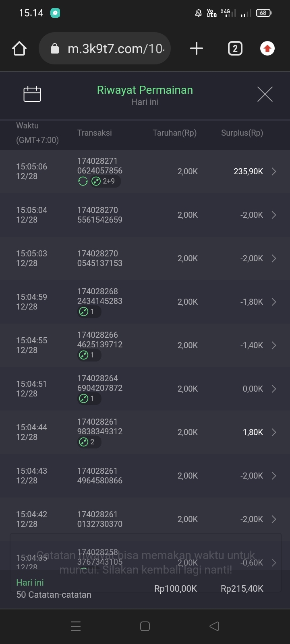Tap the free spin icon on 15:05:06 row
The height and width of the screenshot is (644, 290).
[x=83, y=182]
